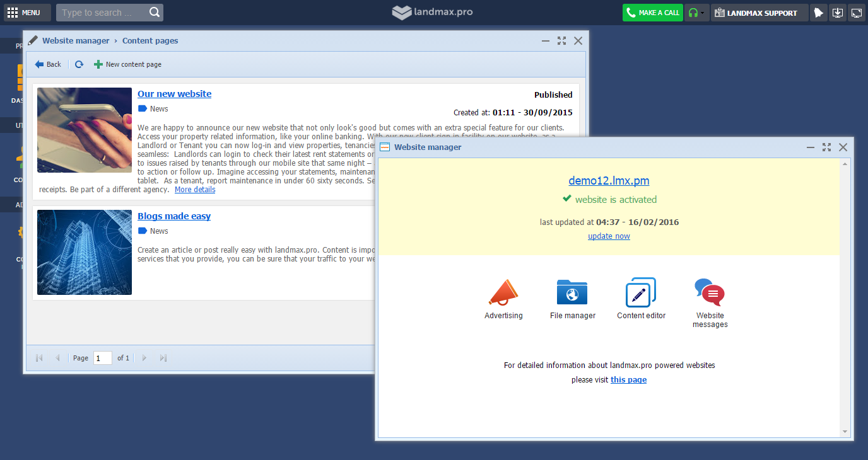Open the 'Our new website' article title
Screen dimensions: 868x460
(x=174, y=94)
